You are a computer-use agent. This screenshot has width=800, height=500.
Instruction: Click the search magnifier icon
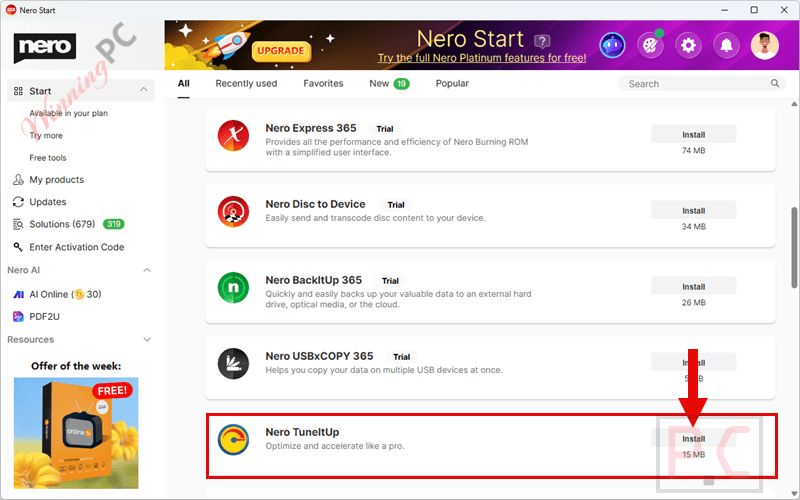point(774,83)
